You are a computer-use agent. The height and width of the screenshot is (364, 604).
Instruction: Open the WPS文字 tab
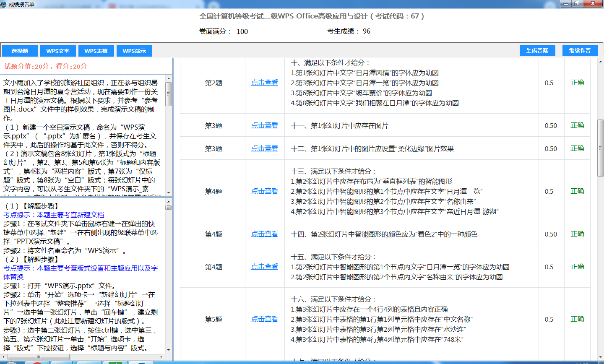click(58, 51)
